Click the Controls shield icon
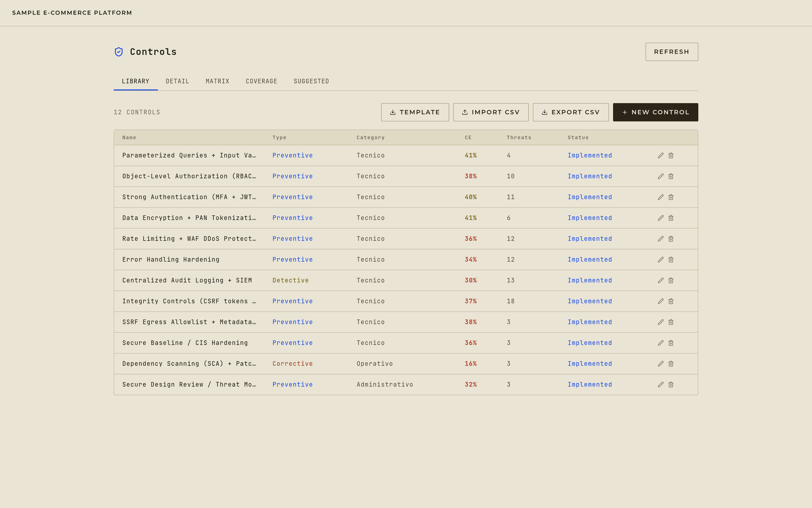 (x=119, y=52)
